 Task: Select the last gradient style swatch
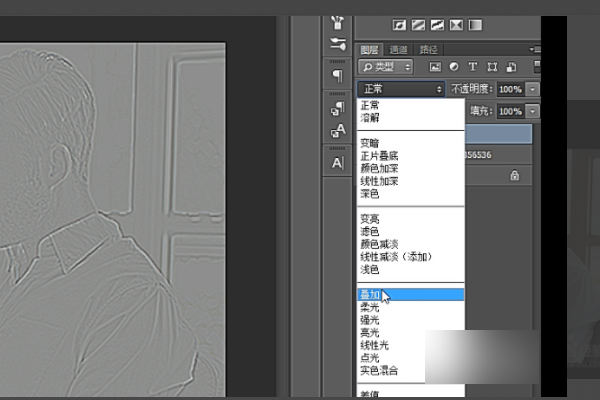[x=476, y=24]
